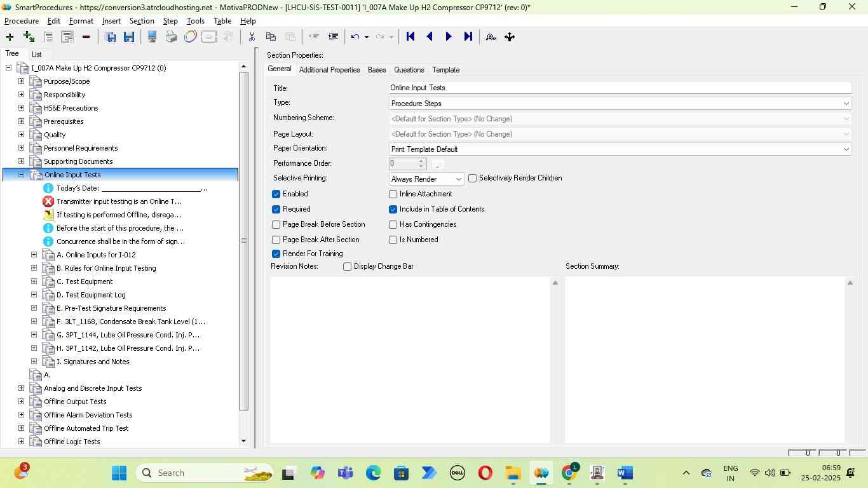Open Selective Printing Always Render dropdown
This screenshot has height=488, width=868.
(426, 179)
